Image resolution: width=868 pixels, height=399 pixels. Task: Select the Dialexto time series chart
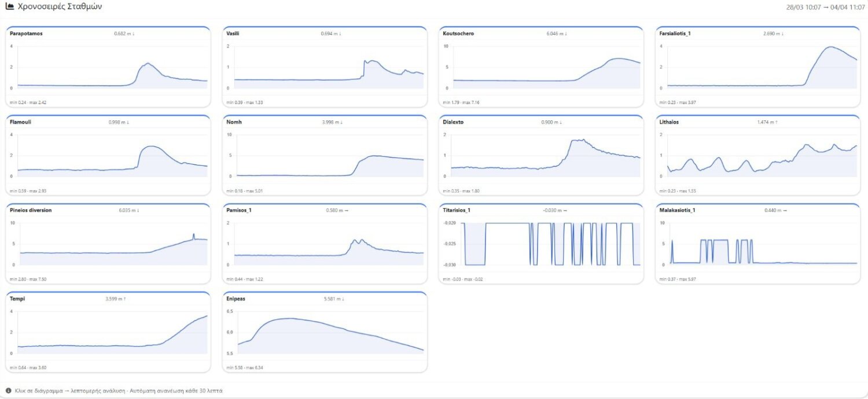(x=541, y=156)
